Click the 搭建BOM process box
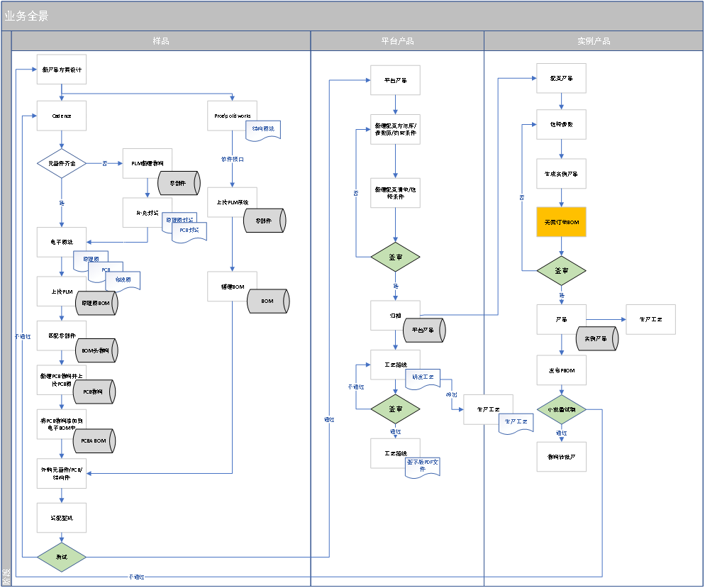705x588 pixels. [x=233, y=287]
